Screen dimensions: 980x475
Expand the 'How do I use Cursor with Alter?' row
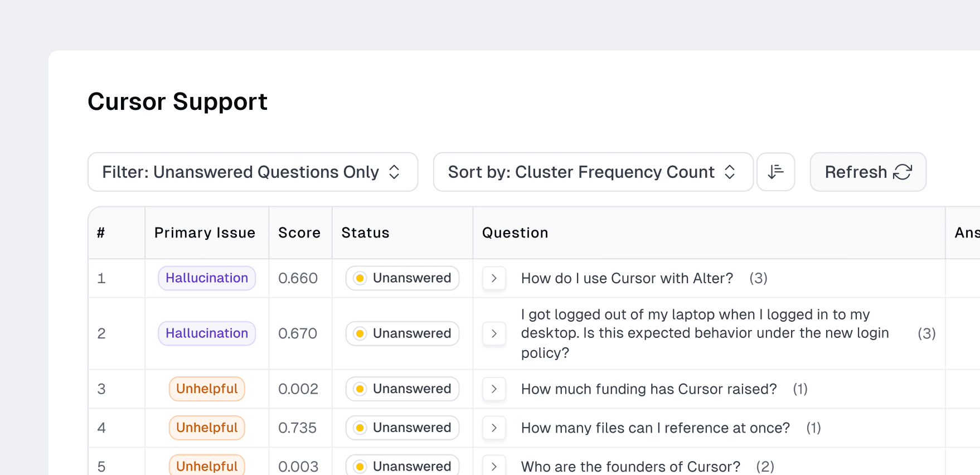point(494,278)
